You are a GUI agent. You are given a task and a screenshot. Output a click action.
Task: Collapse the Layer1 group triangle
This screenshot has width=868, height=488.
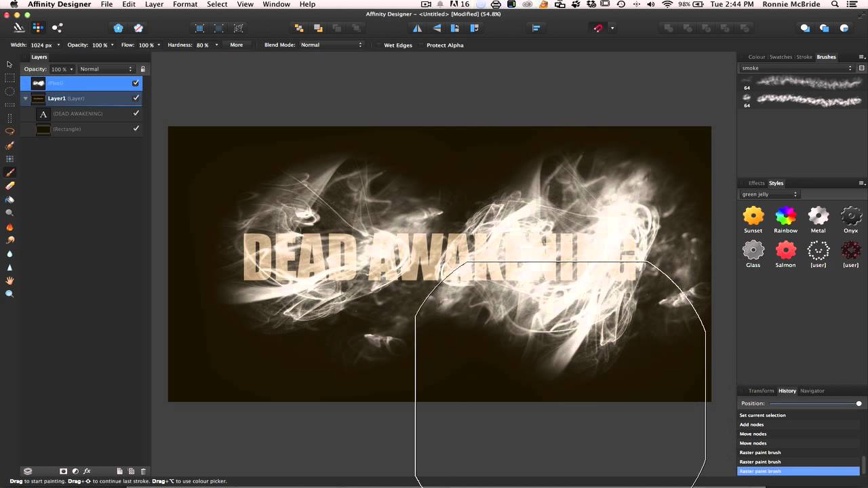coord(26,98)
